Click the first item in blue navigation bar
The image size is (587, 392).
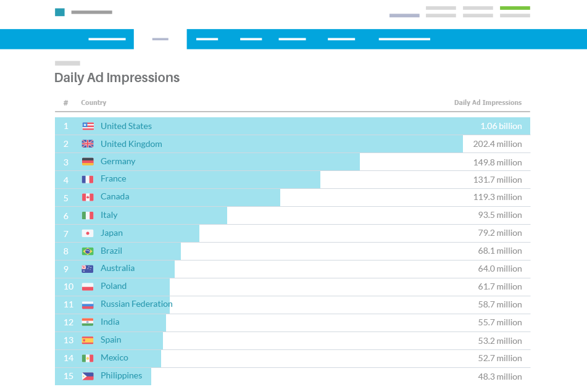107,39
